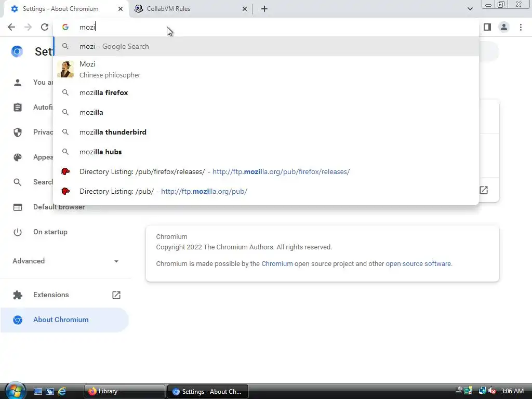532x399 pixels.
Task: Select 'mozilla thunderbird' suggestion
Action: pos(266,132)
